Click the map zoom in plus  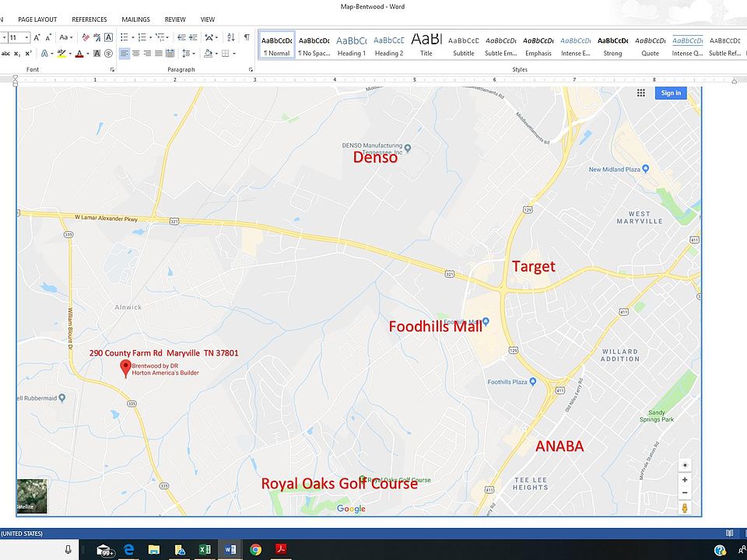click(x=685, y=480)
